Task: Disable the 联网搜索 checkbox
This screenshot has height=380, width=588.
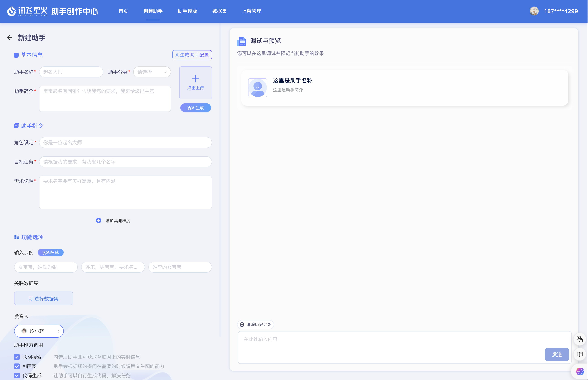Action: 17,357
